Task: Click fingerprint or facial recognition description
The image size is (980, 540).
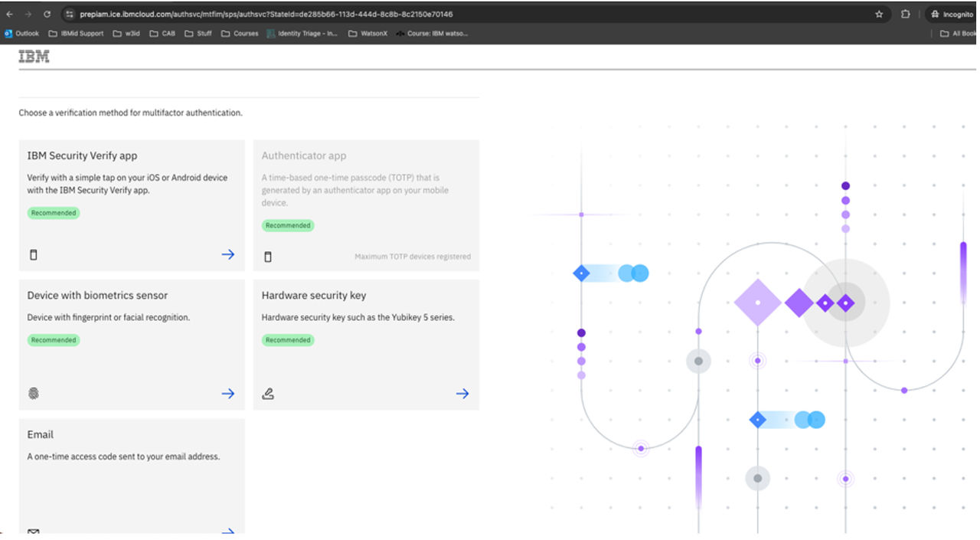Action: [109, 317]
